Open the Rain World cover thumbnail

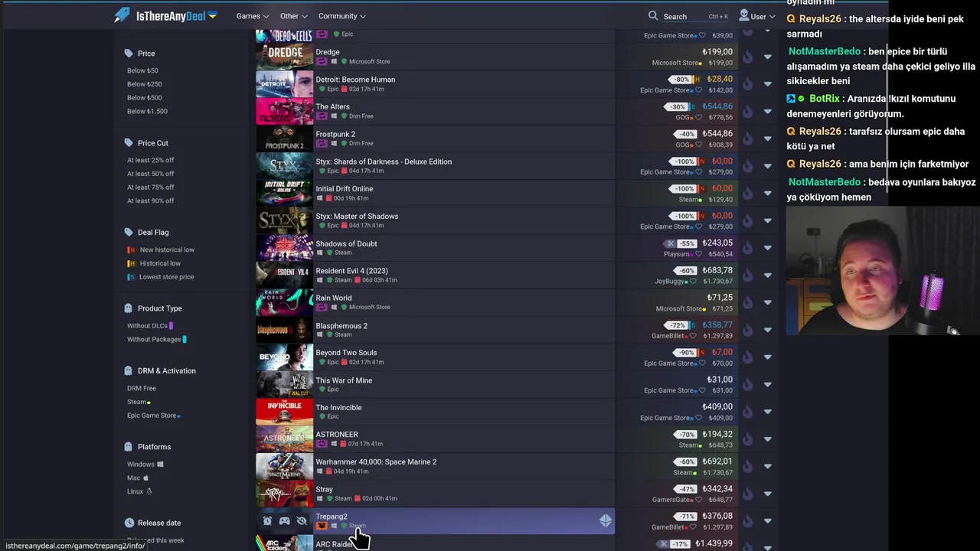tap(284, 302)
